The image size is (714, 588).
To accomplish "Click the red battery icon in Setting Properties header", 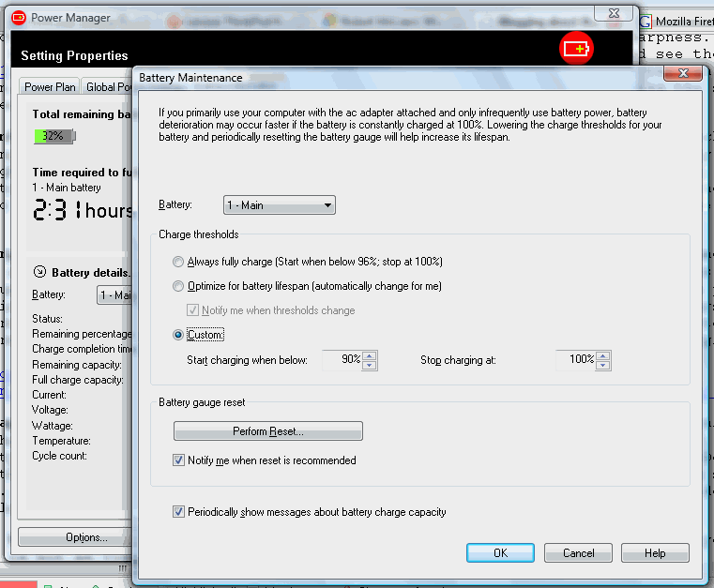I will pyautogui.click(x=576, y=48).
